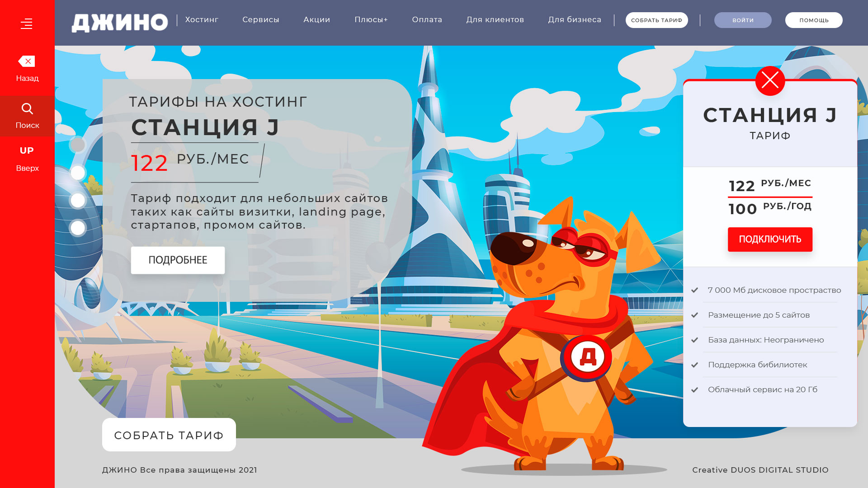Image resolution: width=868 pixels, height=488 pixels.
Task: Click the large Собрать тариф button at bottom
Action: pyautogui.click(x=169, y=435)
